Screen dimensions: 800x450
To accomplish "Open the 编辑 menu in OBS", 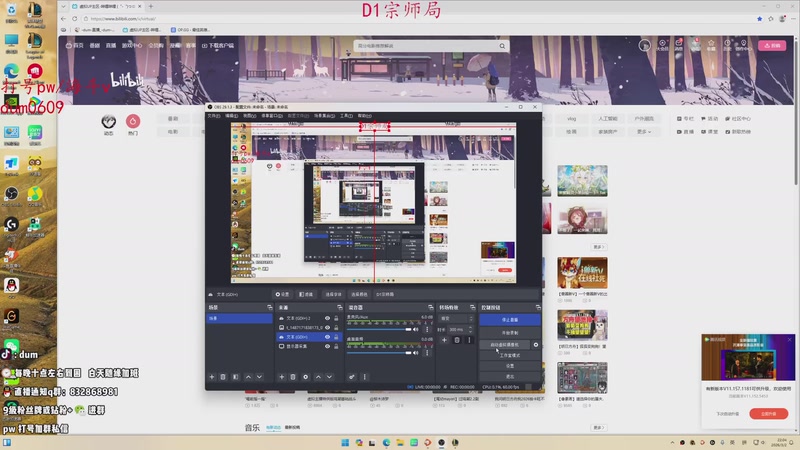I will [x=231, y=116].
